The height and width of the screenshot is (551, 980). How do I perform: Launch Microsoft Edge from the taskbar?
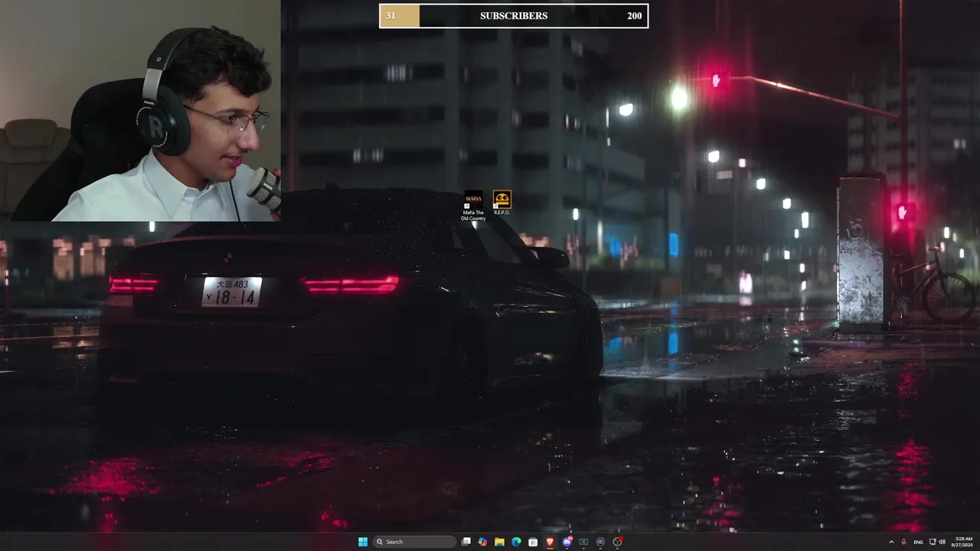pos(516,542)
